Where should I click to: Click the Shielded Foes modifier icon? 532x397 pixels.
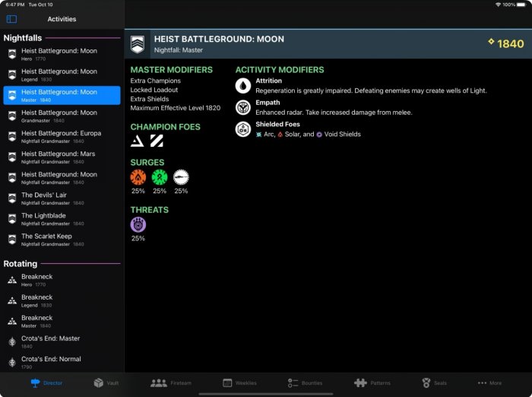click(242, 129)
